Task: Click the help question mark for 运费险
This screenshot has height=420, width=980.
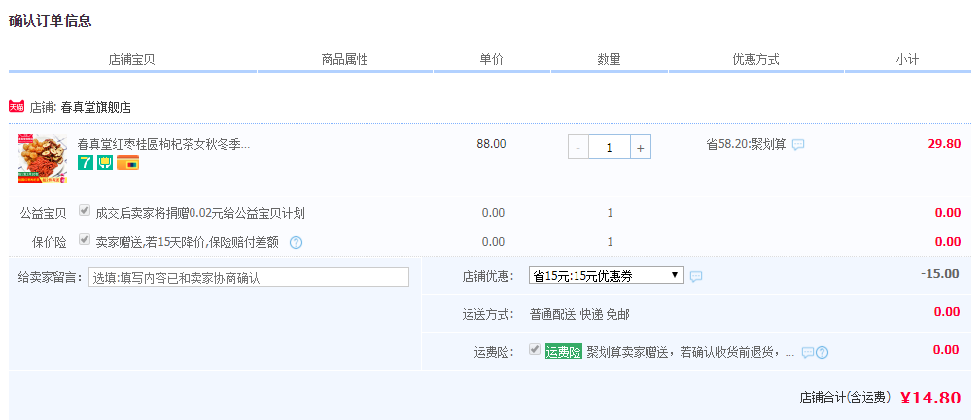Action: coord(822,352)
